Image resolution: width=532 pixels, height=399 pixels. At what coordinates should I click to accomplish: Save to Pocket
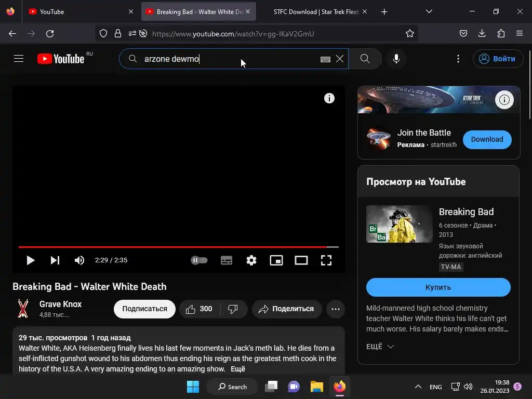[x=463, y=33]
